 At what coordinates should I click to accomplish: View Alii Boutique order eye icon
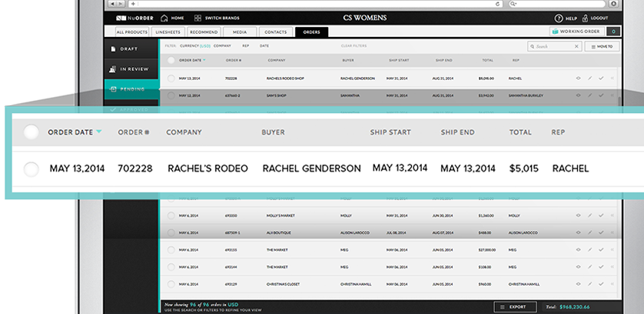coord(578,232)
